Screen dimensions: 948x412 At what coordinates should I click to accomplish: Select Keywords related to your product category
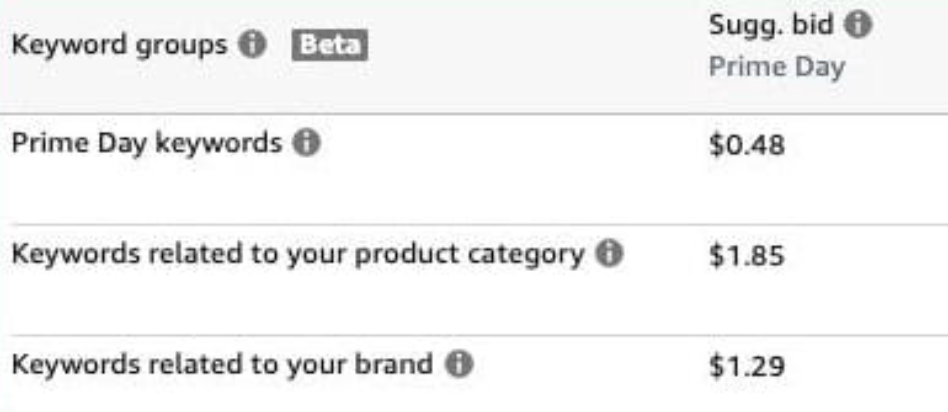pos(297,255)
